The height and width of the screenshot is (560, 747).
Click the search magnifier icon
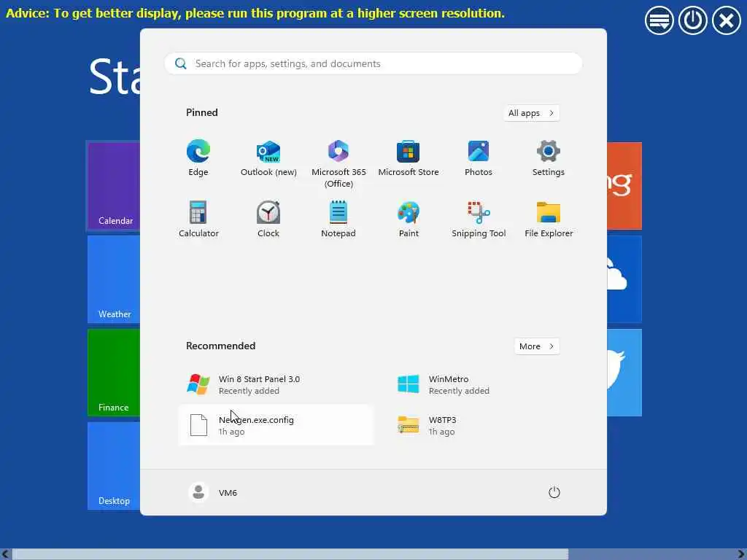point(181,63)
